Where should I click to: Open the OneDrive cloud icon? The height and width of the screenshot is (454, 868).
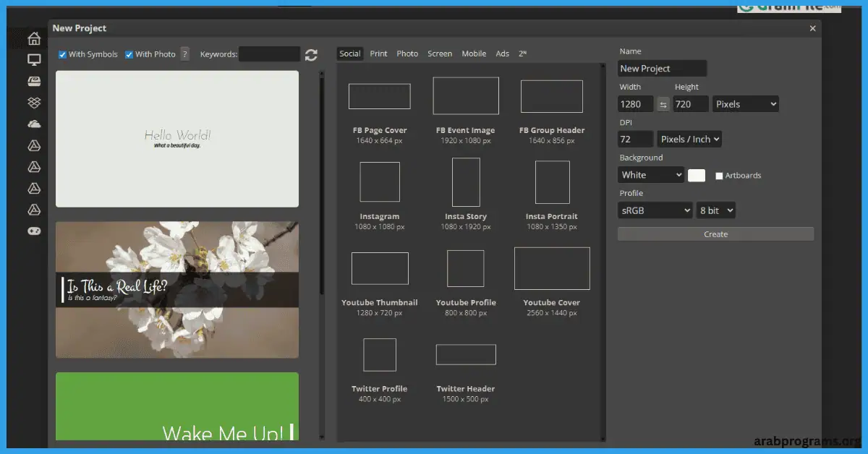[x=34, y=124]
